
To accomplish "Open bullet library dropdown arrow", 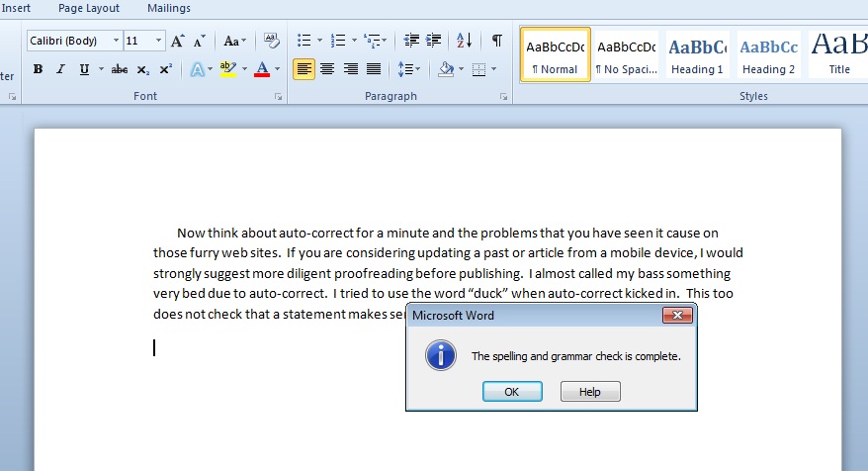I will pyautogui.click(x=319, y=41).
